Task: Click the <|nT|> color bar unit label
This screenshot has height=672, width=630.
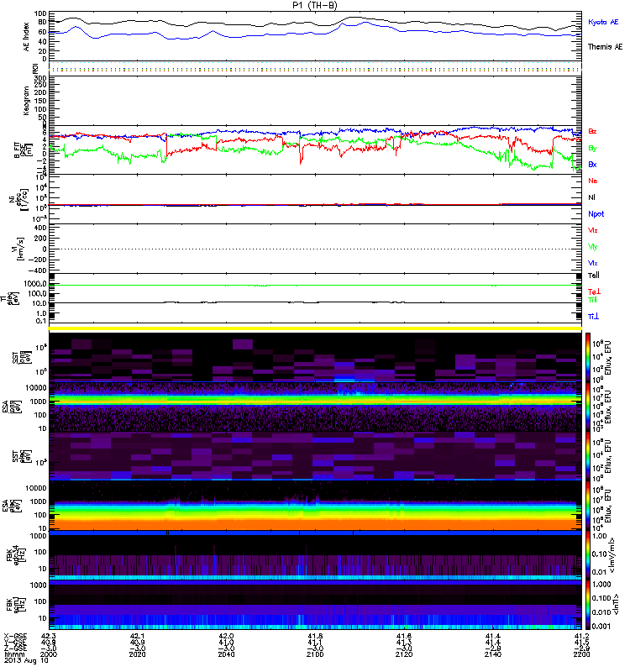Action: (617, 604)
